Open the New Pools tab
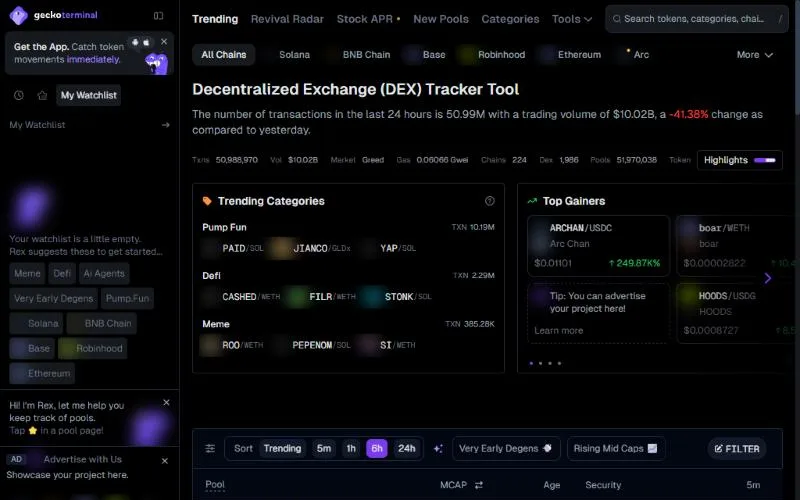Screen dimensions: 800x500 click(x=441, y=19)
